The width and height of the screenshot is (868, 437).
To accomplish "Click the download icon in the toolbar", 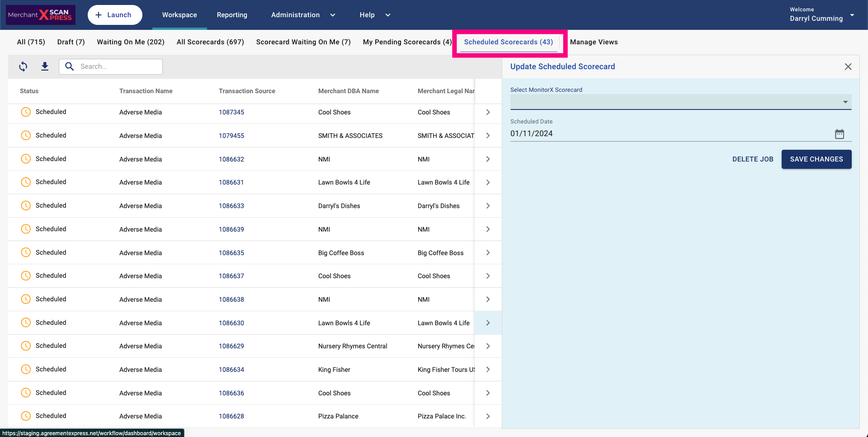I will [x=45, y=66].
